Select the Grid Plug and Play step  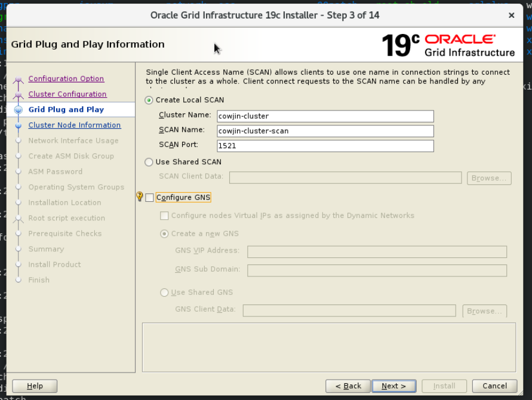click(66, 110)
